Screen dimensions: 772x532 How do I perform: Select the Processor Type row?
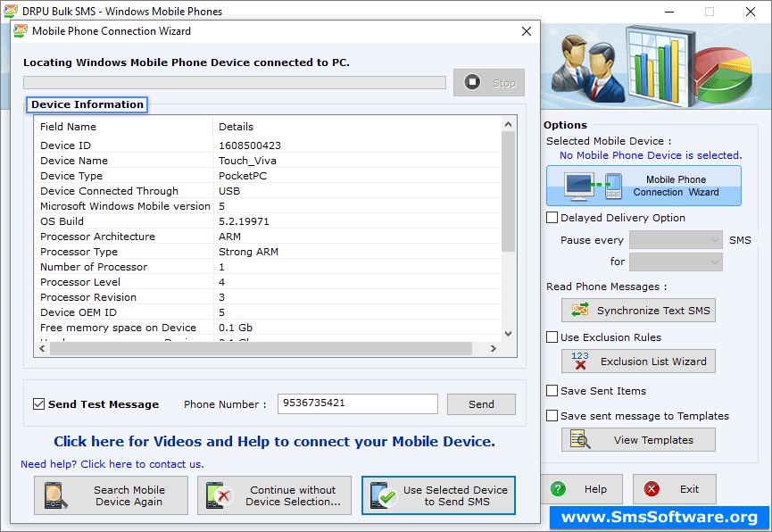(x=269, y=252)
